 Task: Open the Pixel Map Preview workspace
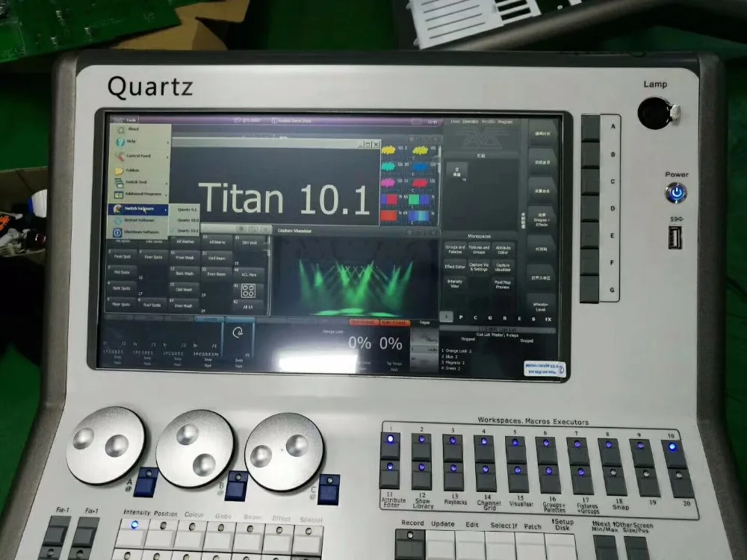[503, 284]
